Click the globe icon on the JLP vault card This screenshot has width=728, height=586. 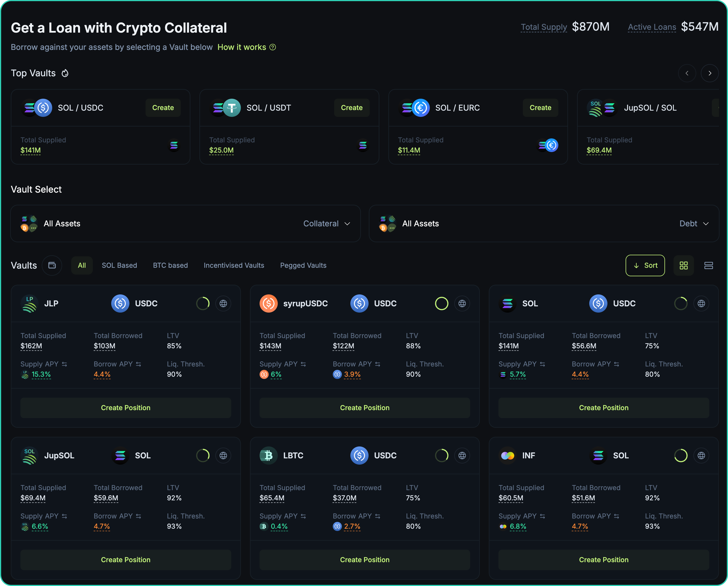click(223, 303)
